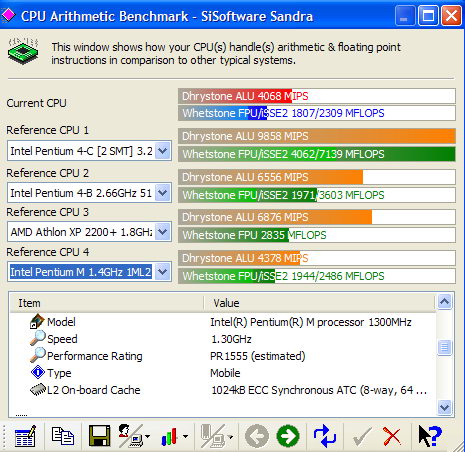
Task: Click the Dhrystone ALU 6556 MIPS bar
Action: point(317,177)
